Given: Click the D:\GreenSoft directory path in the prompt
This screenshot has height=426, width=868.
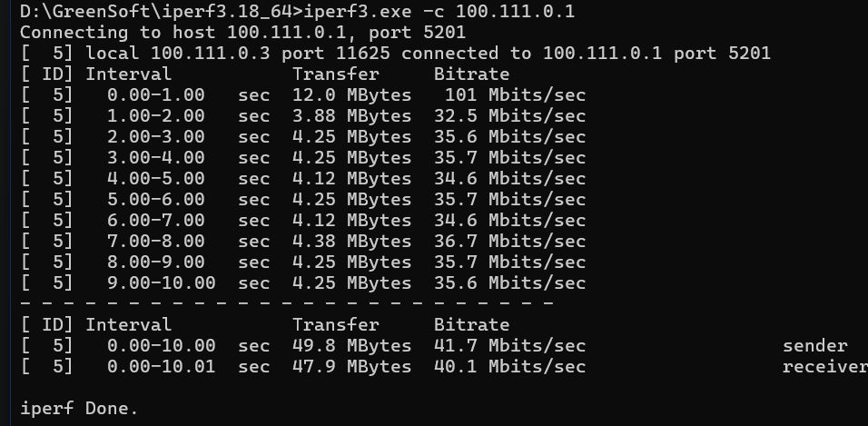Looking at the screenshot, I should tap(82, 11).
